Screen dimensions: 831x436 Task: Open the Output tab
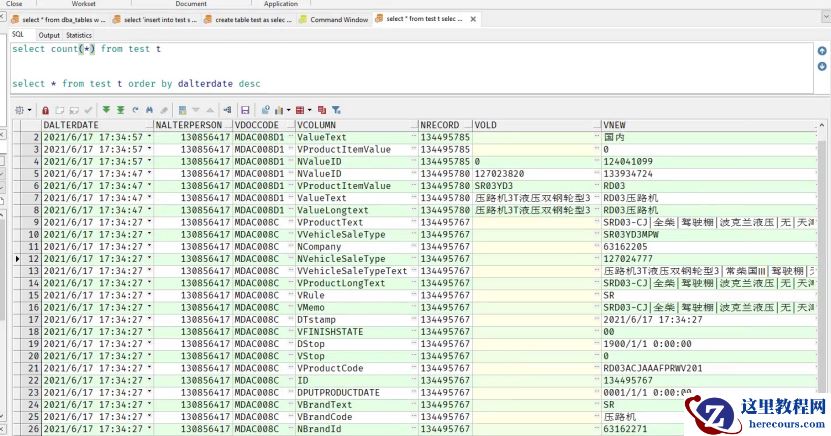click(x=49, y=35)
